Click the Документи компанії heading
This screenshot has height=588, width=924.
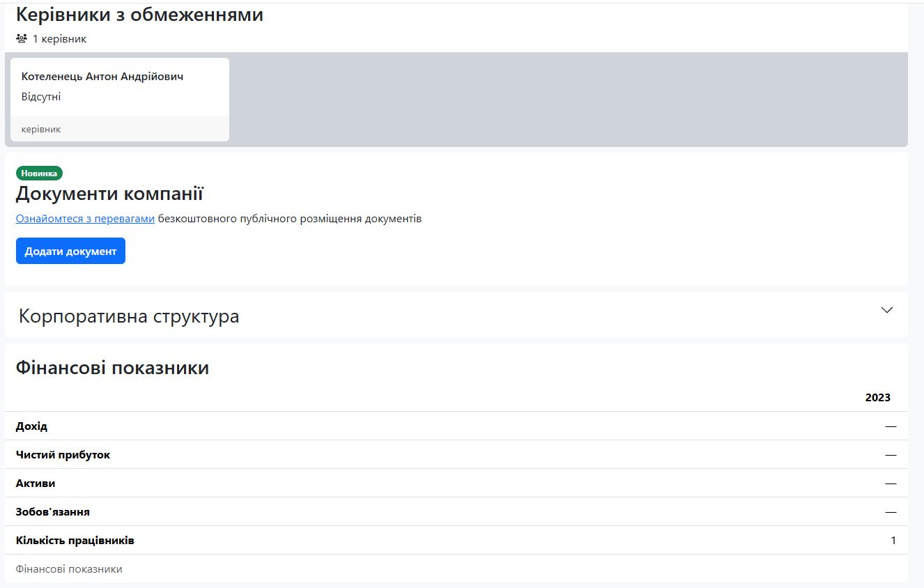[x=109, y=193]
